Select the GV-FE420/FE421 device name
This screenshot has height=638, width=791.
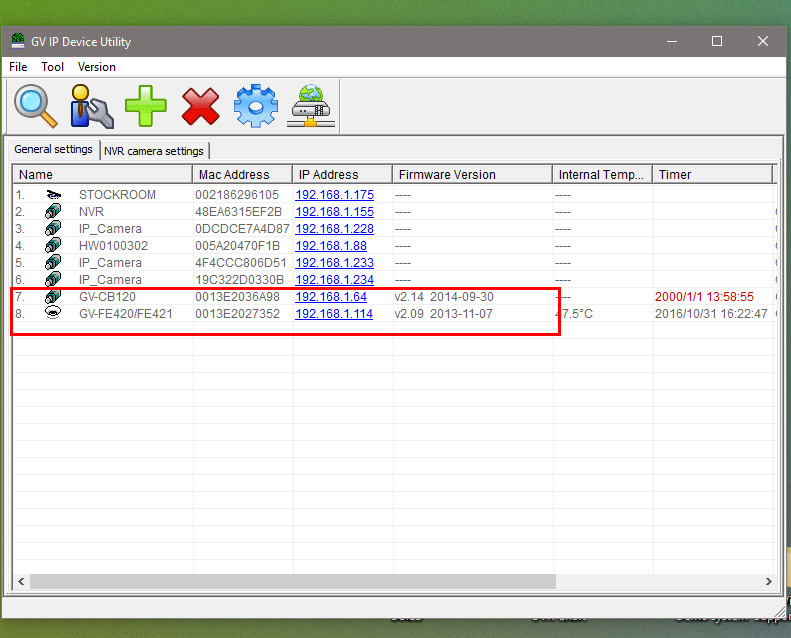[x=126, y=314]
